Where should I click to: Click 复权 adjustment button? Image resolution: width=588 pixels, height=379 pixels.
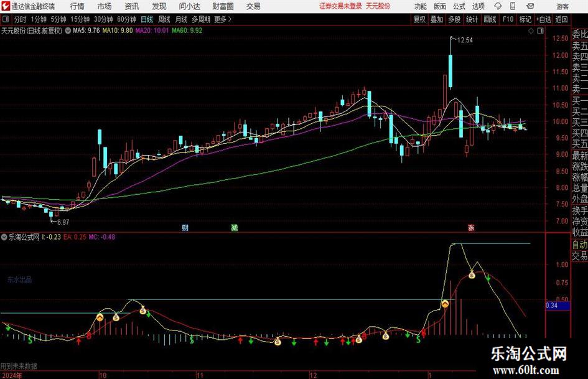(419, 19)
